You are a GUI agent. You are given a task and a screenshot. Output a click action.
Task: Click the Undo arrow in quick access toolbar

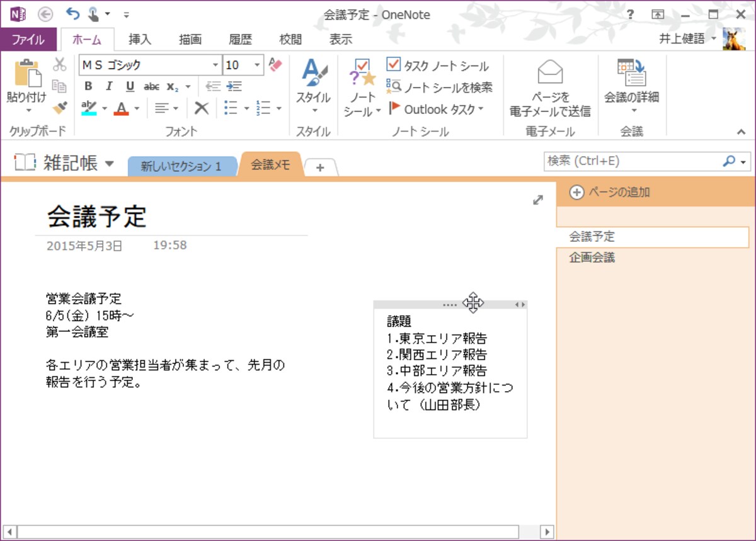72,14
